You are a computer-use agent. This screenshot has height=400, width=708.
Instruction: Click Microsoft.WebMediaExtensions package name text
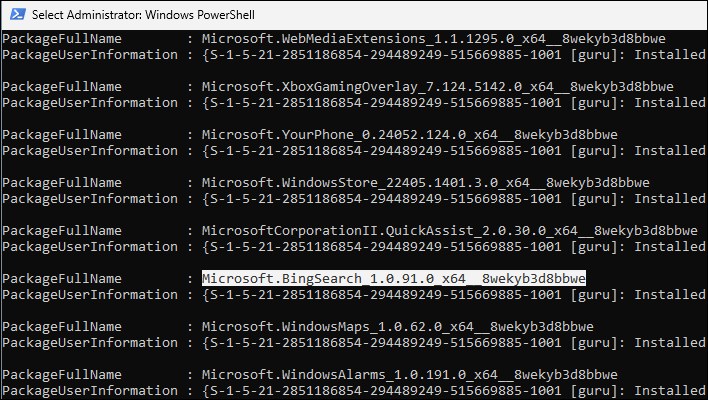(x=433, y=39)
